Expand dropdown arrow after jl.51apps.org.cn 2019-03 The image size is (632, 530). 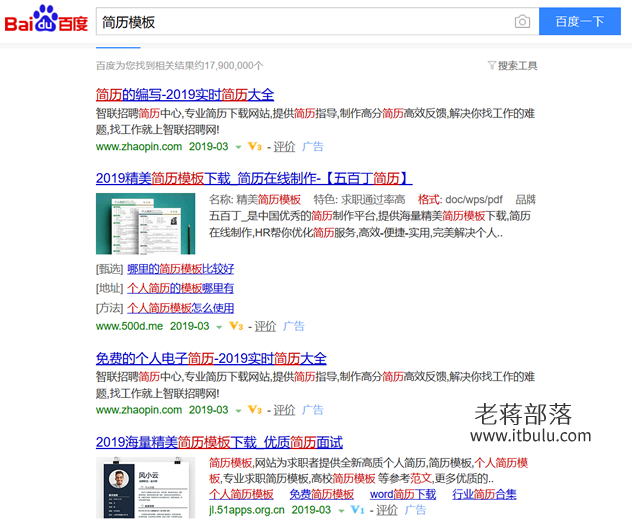click(x=341, y=511)
